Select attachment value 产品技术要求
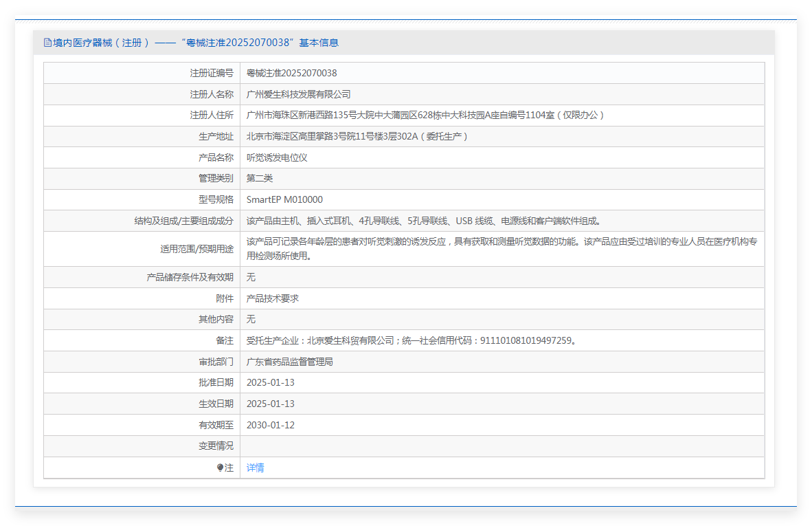This screenshot has width=812, height=526. coord(273,298)
